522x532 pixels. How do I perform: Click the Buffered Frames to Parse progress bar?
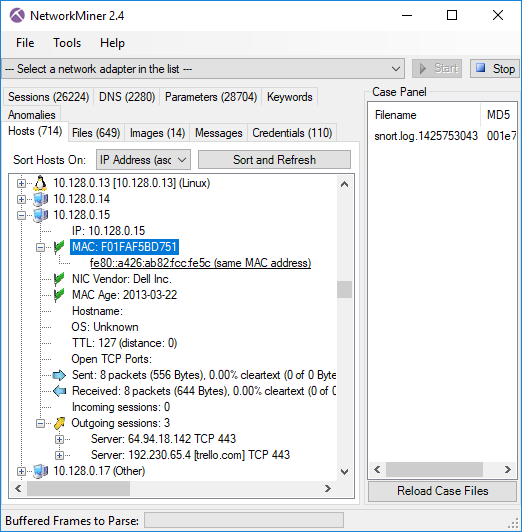coord(244,520)
